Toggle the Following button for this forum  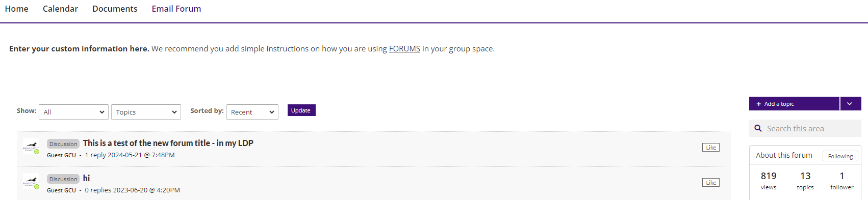tap(840, 156)
